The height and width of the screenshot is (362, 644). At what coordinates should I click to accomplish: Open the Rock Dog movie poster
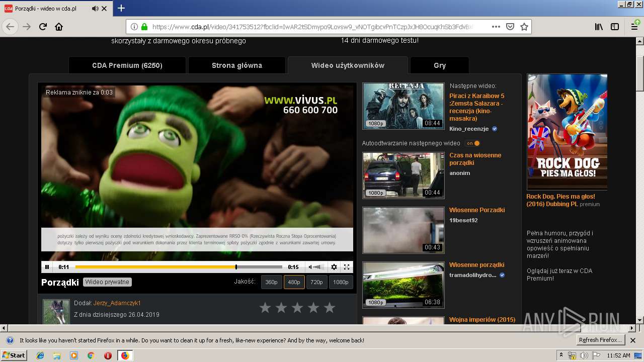[567, 132]
